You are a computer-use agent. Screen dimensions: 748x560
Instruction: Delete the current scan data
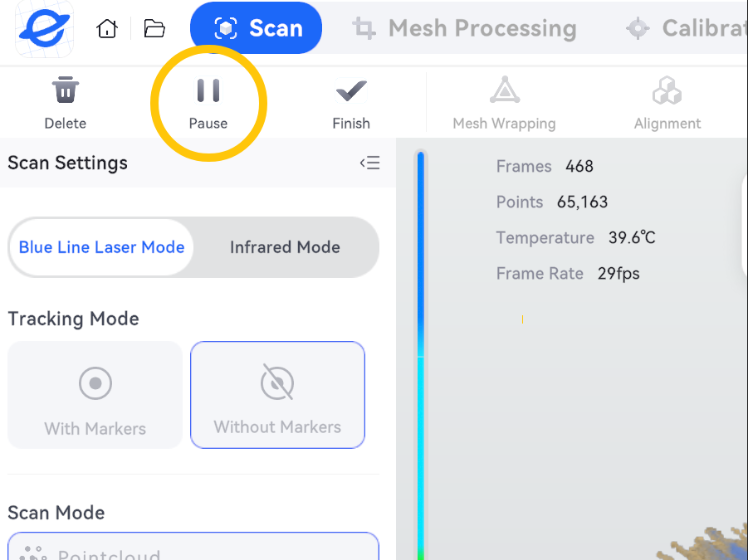coord(66,103)
